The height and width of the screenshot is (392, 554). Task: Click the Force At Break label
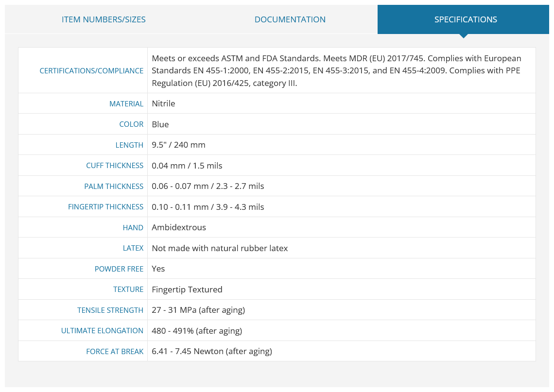point(115,352)
